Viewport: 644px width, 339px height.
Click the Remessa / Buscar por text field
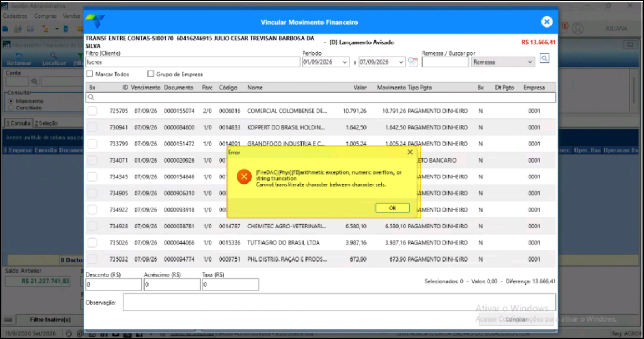445,62
